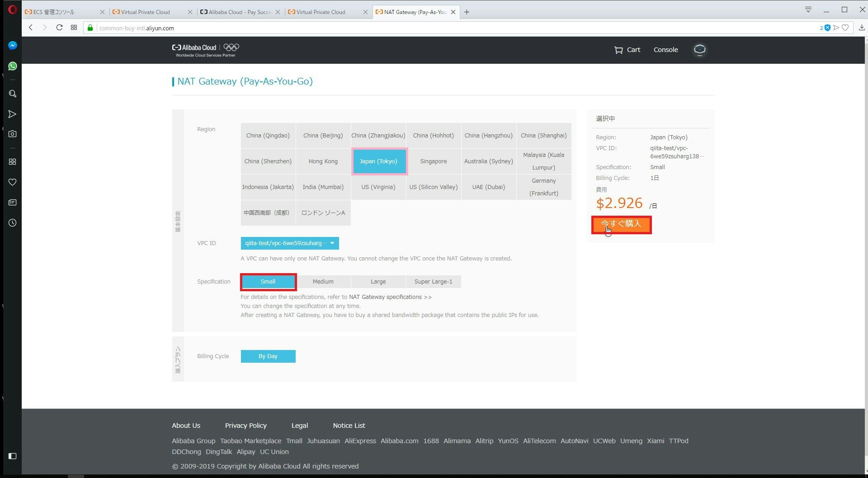Choose the US (Virginia) region

pyautogui.click(x=378, y=187)
